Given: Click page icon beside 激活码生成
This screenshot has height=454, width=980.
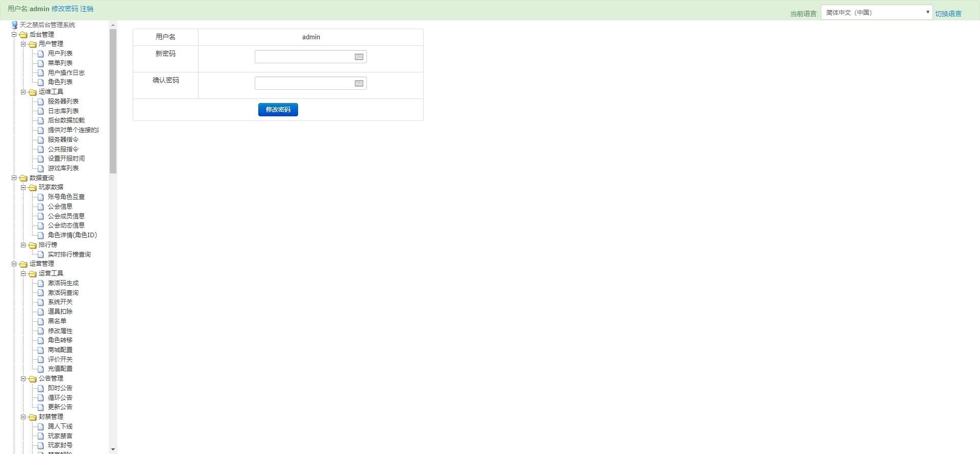Looking at the screenshot, I should click(41, 283).
